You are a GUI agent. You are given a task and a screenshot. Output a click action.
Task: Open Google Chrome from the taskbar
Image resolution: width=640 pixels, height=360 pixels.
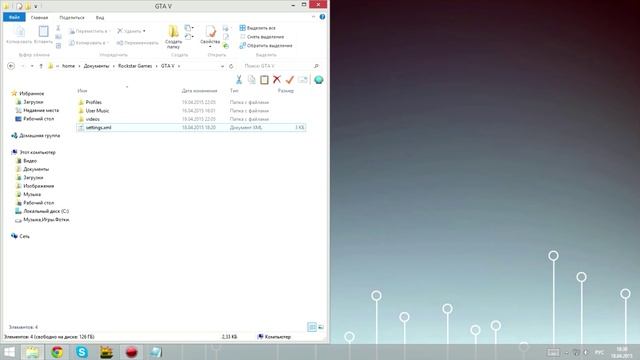click(57, 352)
